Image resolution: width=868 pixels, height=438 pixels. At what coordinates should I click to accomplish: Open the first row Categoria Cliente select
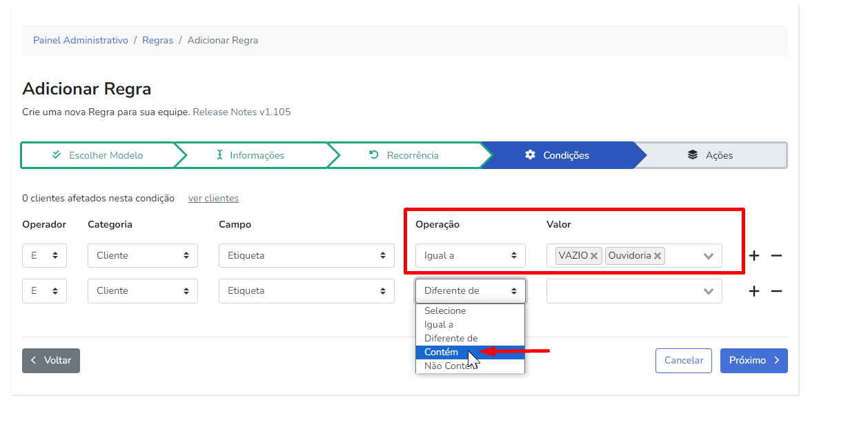tap(142, 255)
